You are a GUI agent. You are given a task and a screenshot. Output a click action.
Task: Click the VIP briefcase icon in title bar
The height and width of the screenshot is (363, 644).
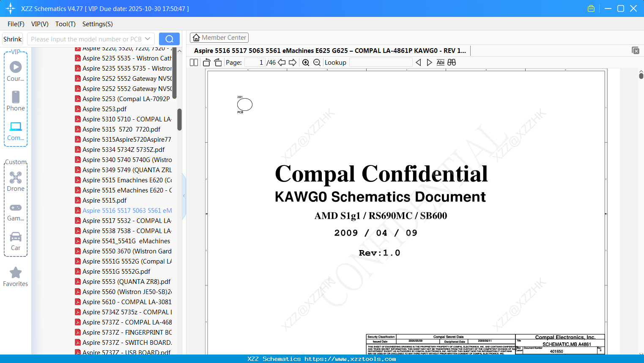[x=591, y=8]
